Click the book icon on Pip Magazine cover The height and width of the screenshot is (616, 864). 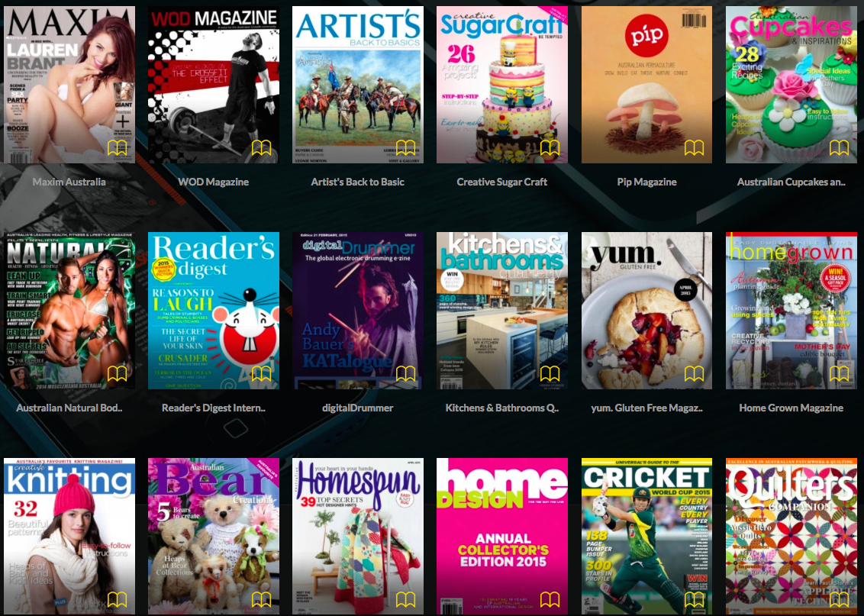(694, 148)
